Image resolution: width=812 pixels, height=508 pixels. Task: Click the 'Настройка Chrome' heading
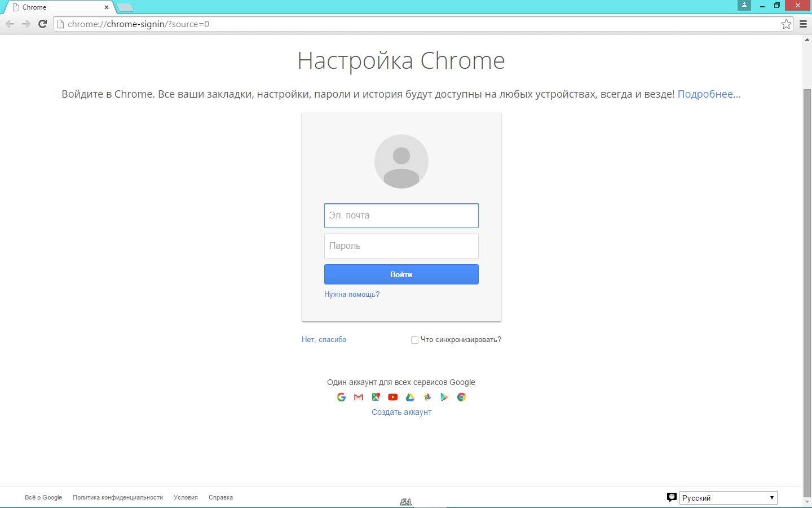(401, 60)
